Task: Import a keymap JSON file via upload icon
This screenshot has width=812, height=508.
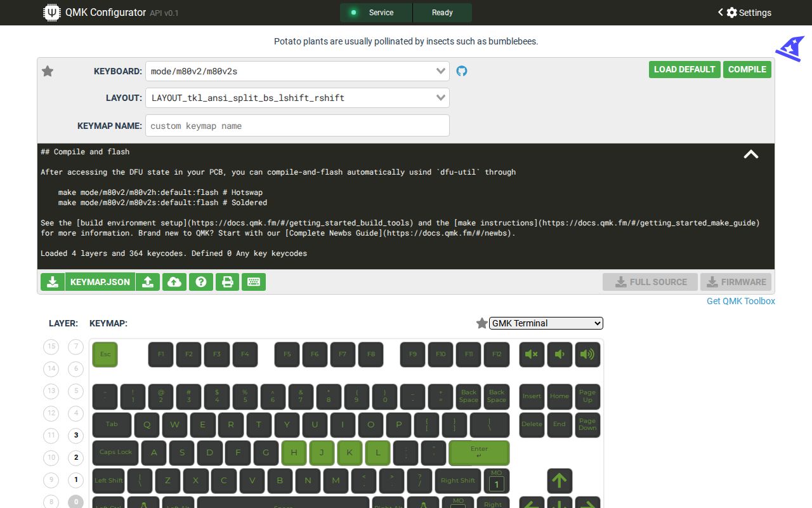Action: 148,281
